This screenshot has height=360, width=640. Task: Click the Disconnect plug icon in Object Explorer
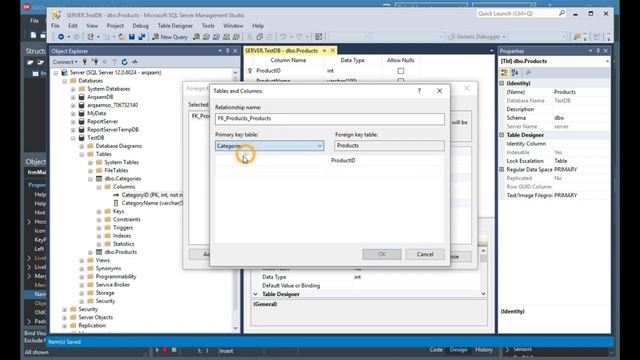point(95,62)
